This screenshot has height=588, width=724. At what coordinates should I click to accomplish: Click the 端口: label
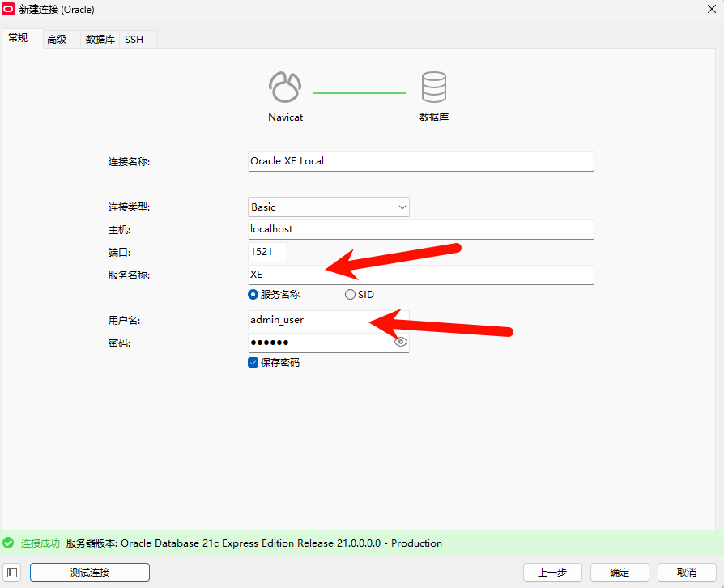pos(119,252)
